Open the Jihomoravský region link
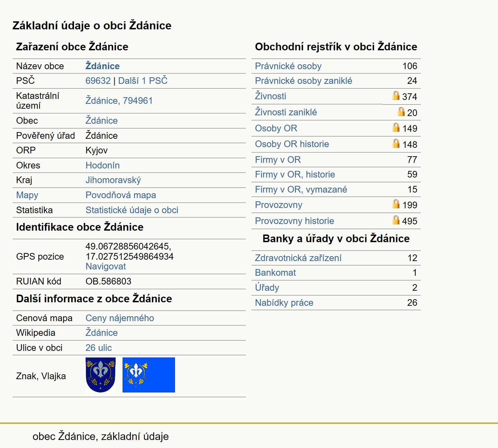 click(x=113, y=180)
